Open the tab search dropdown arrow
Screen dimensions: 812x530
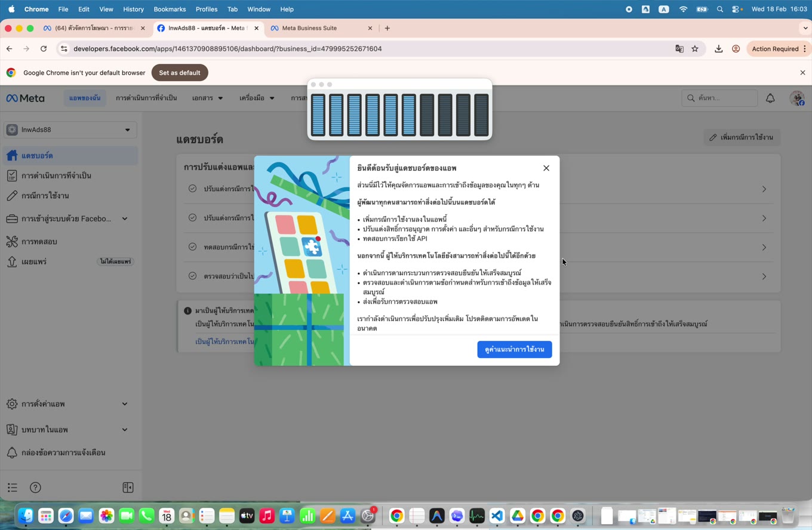[x=805, y=28]
